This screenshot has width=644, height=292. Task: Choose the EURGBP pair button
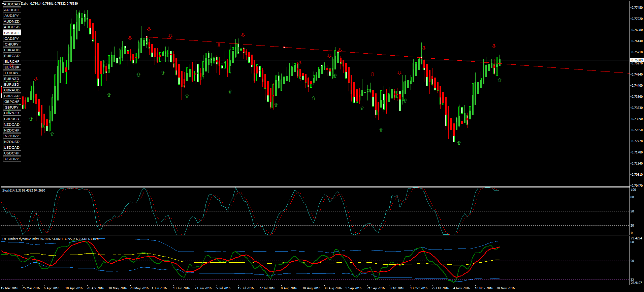pyautogui.click(x=12, y=67)
